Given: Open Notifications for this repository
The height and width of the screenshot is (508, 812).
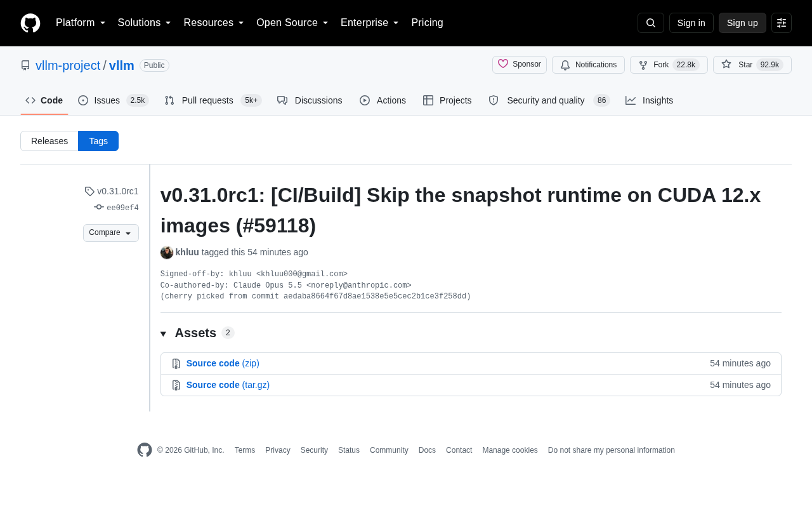Looking at the screenshot, I should [588, 65].
